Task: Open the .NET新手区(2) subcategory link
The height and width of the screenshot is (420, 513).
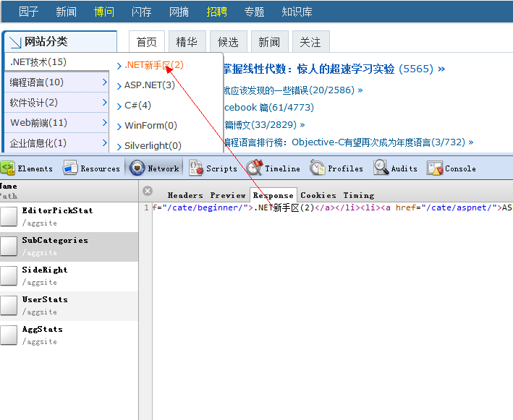Action: [154, 65]
